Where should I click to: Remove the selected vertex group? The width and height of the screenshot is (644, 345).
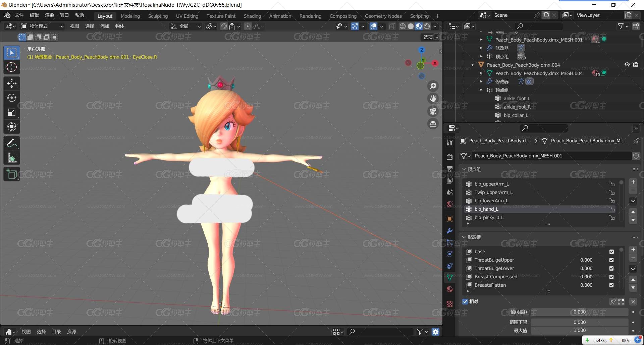click(633, 191)
